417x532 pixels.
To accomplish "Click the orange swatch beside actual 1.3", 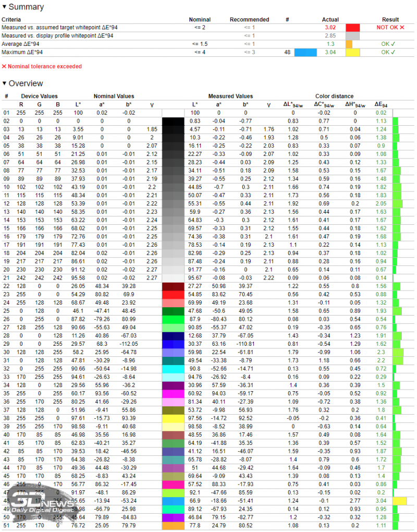I will [349, 44].
